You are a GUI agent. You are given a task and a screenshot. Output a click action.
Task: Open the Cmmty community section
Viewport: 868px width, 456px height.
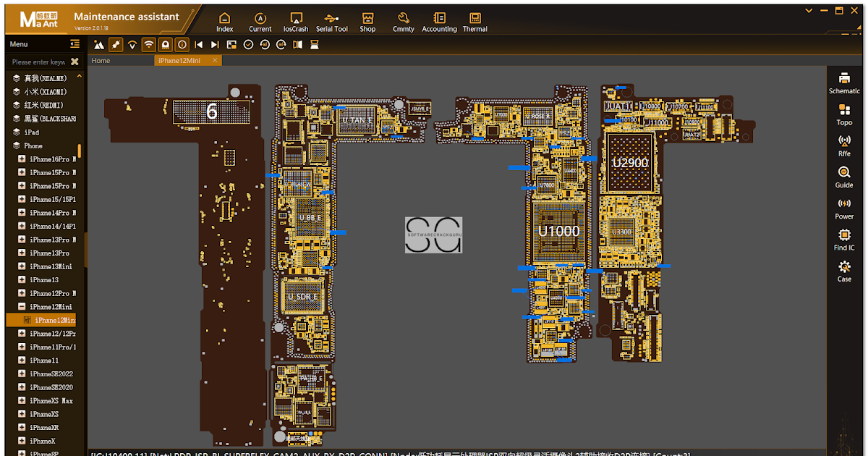coord(404,22)
